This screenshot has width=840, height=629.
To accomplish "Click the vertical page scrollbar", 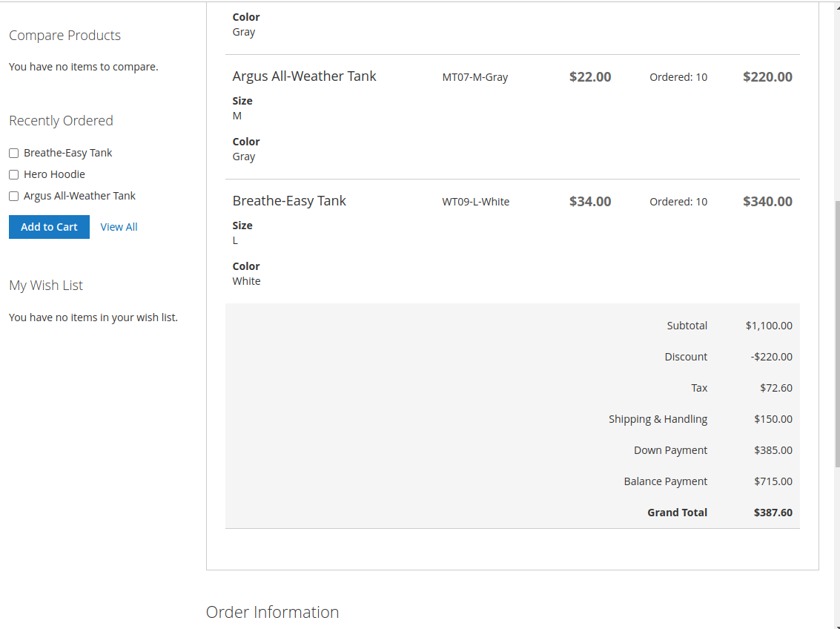I will tap(836, 334).
